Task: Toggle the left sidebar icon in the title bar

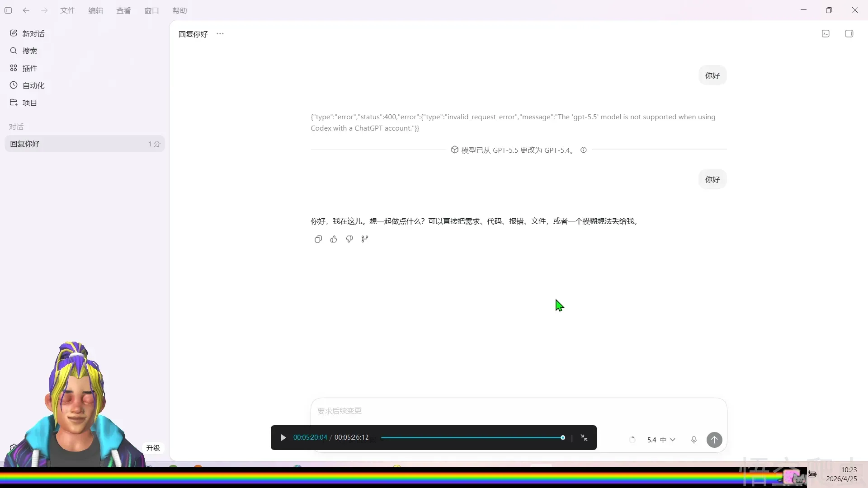Action: [x=8, y=10]
